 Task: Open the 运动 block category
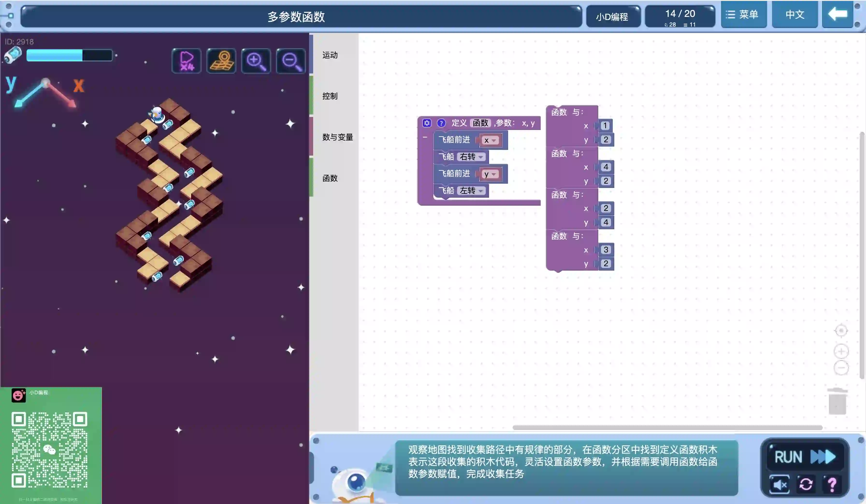330,55
